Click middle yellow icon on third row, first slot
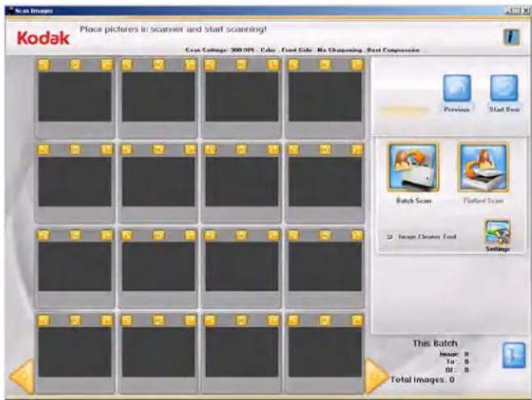The image size is (532, 400). click(x=75, y=235)
